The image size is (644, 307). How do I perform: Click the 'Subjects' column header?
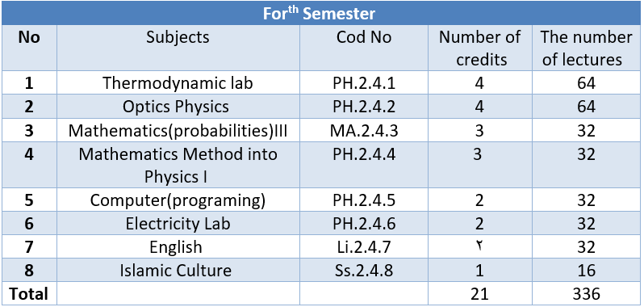pyautogui.click(x=178, y=48)
